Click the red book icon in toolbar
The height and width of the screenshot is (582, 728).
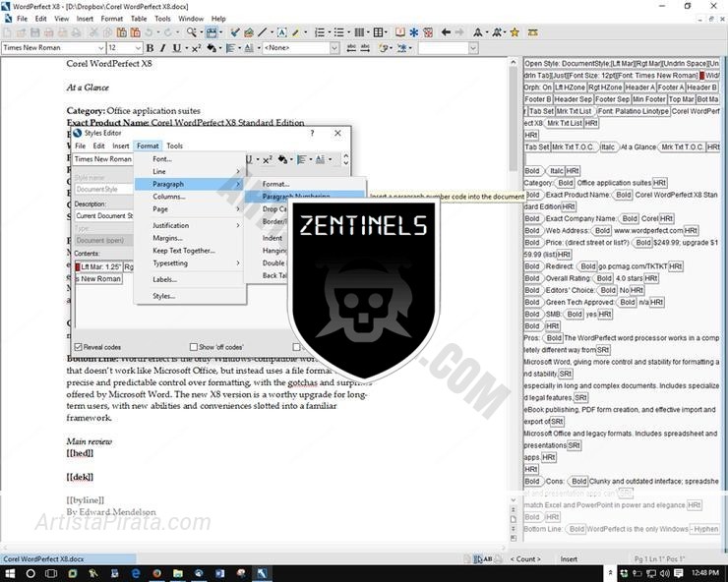tap(400, 32)
